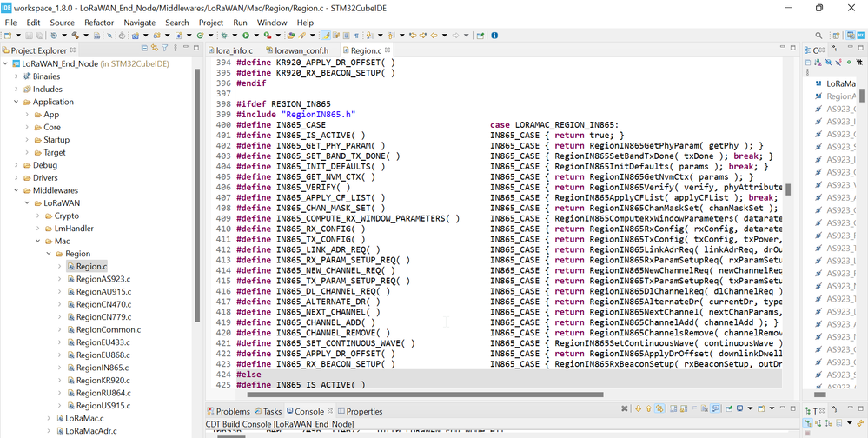Viewport: 868px width, 438px height.
Task: Click the Toggle Mark Occurrences-style icon in toolbar
Action: (335, 35)
